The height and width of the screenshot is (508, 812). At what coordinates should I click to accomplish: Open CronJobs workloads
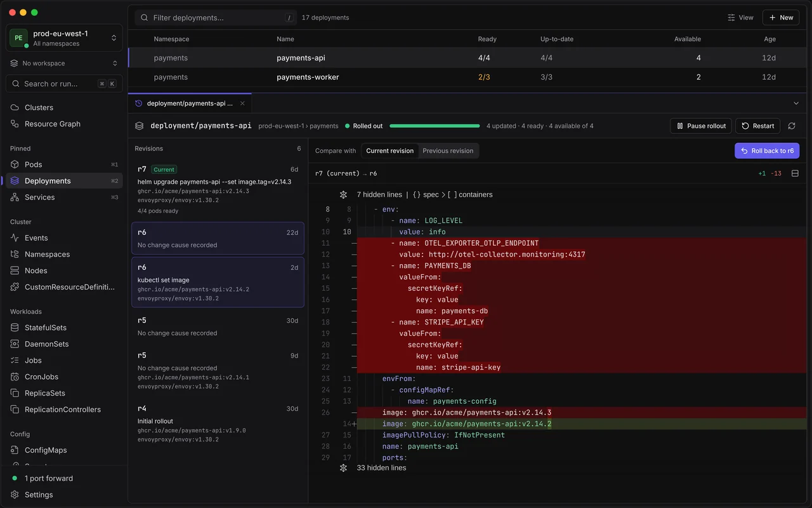64,377
